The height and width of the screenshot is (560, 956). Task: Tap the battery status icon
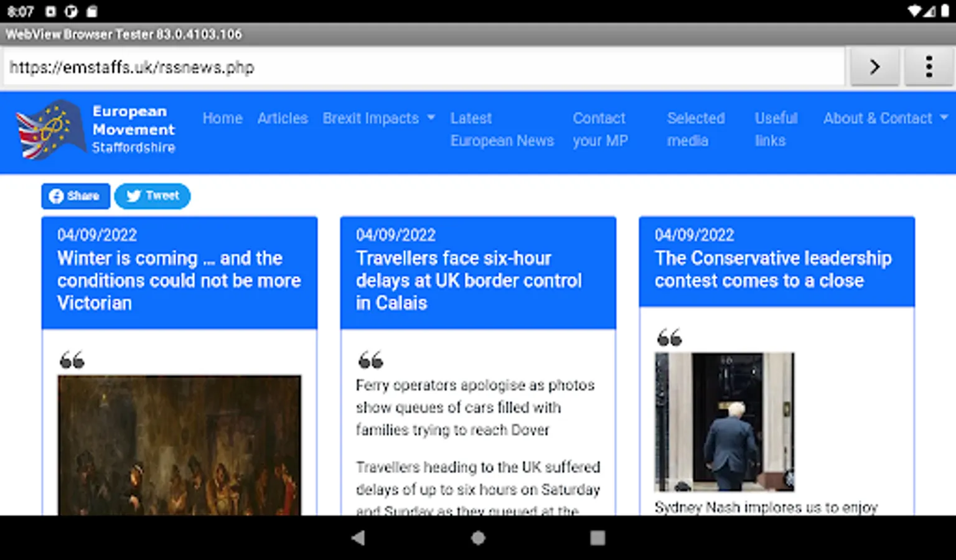(944, 11)
